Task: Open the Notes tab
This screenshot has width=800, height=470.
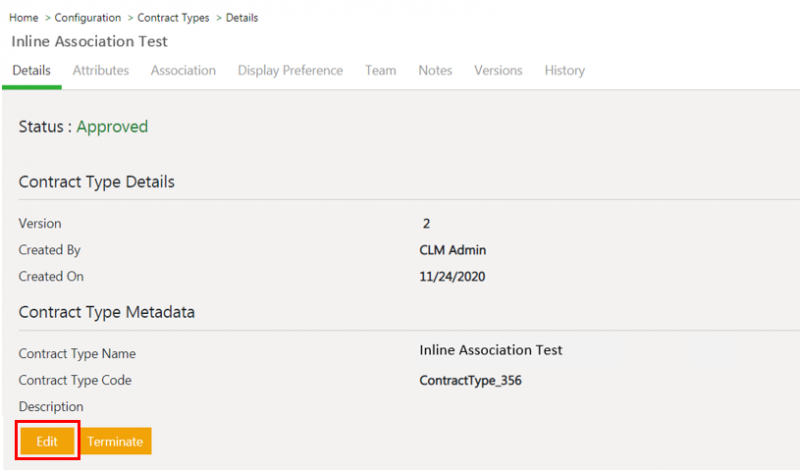Action: pos(435,71)
